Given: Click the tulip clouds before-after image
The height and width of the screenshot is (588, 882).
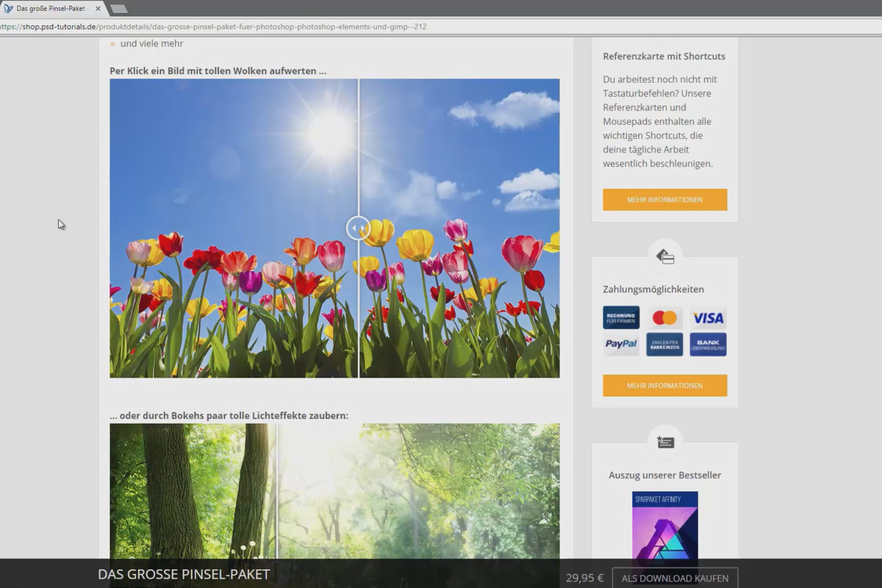Looking at the screenshot, I should (334, 229).
